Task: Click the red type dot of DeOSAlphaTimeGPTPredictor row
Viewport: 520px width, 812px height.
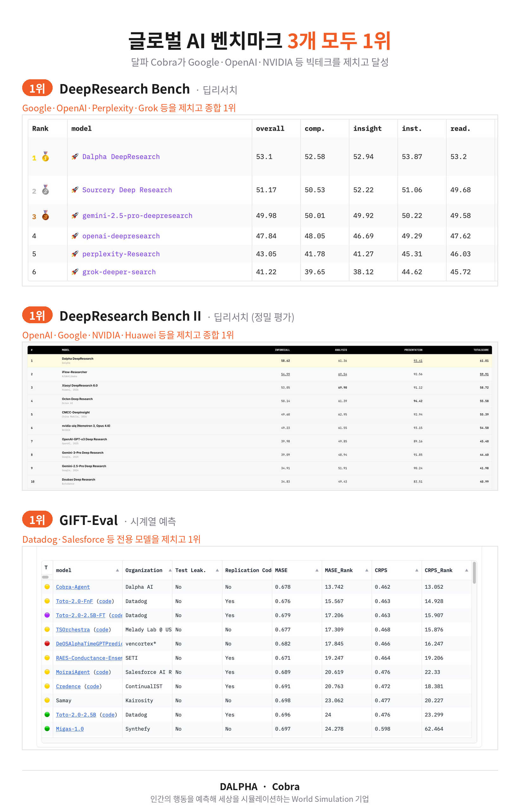Action: click(x=47, y=643)
